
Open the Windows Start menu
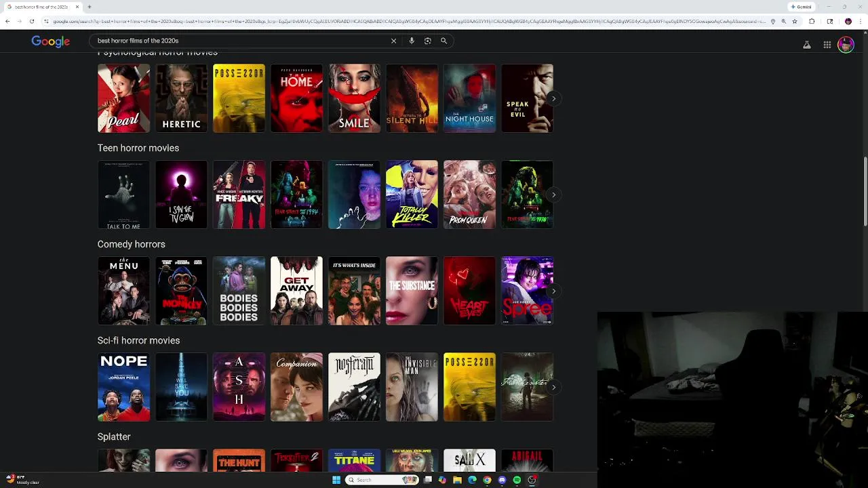(336, 480)
